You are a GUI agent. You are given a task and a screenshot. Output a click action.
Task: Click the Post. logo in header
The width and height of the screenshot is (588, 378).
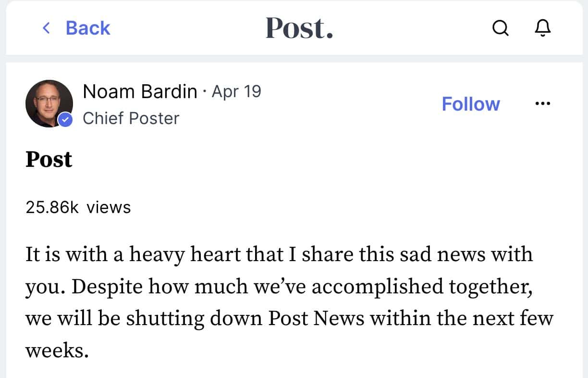299,28
